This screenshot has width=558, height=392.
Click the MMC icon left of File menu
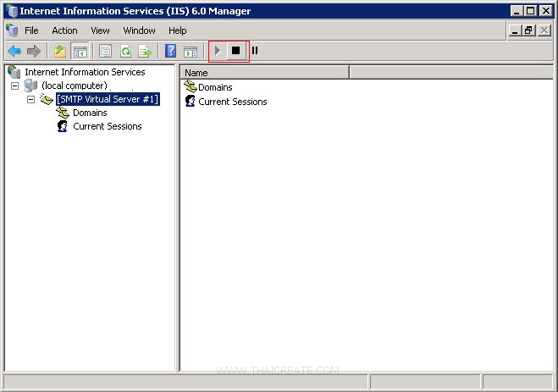point(12,30)
